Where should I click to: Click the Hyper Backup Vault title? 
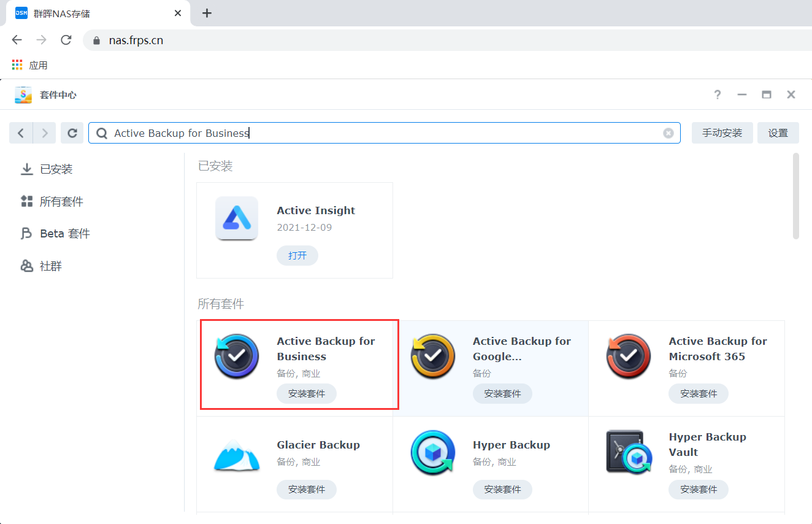tap(707, 445)
